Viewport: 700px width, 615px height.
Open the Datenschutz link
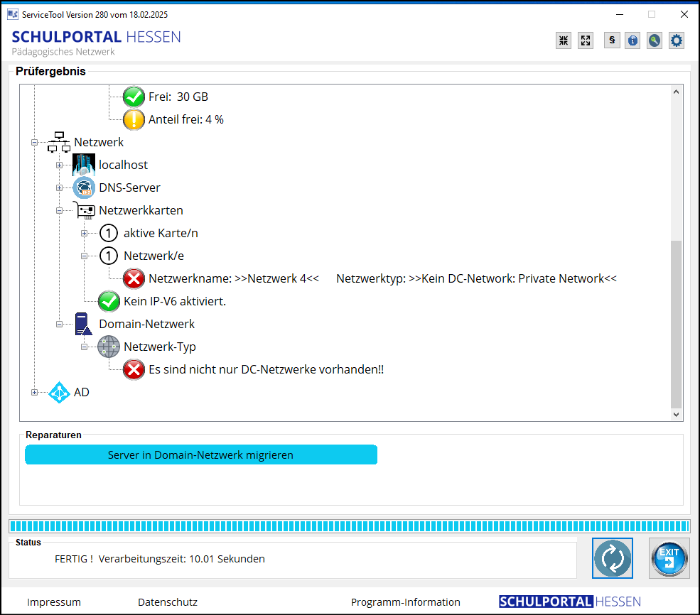click(x=168, y=602)
